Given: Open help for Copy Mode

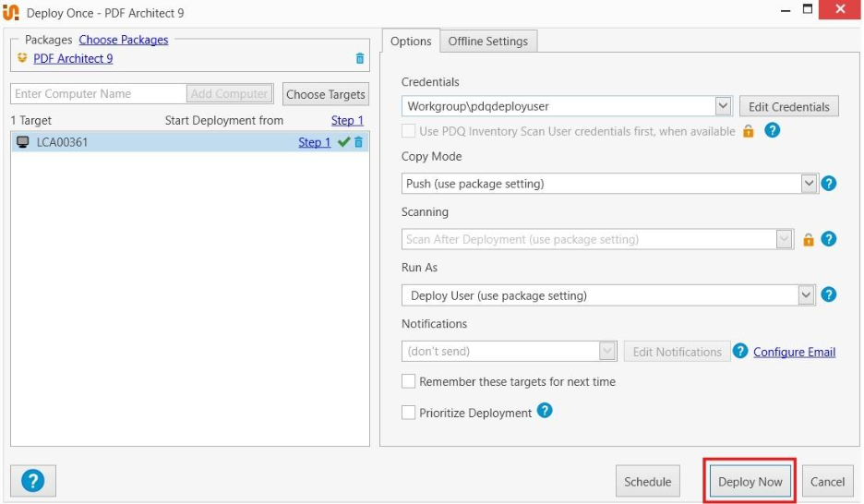Looking at the screenshot, I should [x=829, y=184].
